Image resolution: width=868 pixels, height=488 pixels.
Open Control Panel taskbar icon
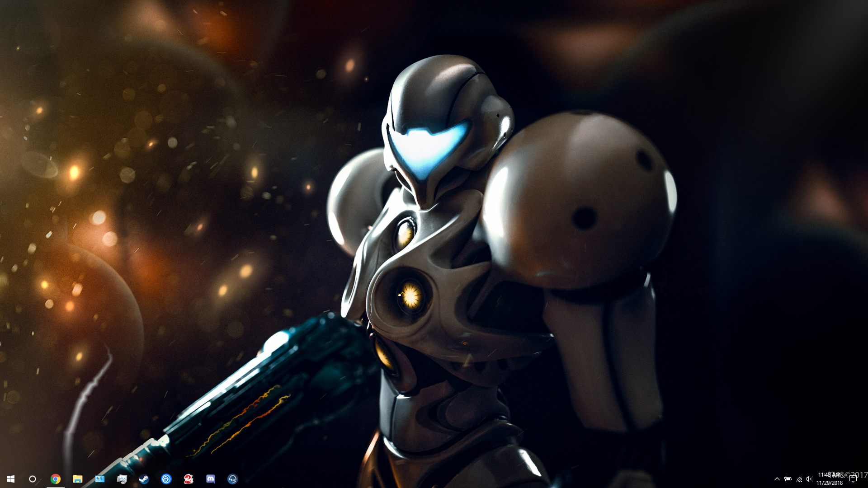coord(100,479)
